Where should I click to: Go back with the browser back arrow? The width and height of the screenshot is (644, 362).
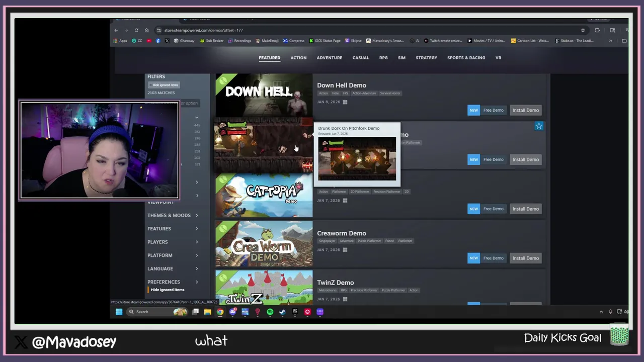point(116,30)
